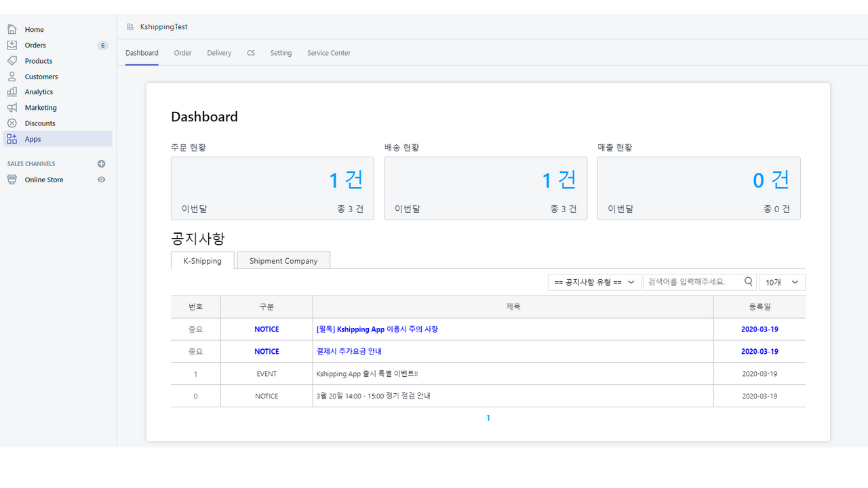Open Customers via the person icon

pyautogui.click(x=12, y=76)
